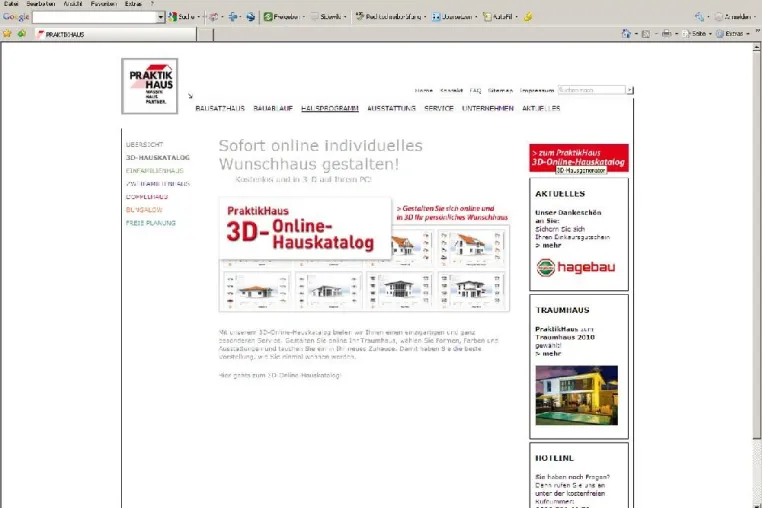
Task: Expand the Google search field history dropdown
Action: click(161, 17)
